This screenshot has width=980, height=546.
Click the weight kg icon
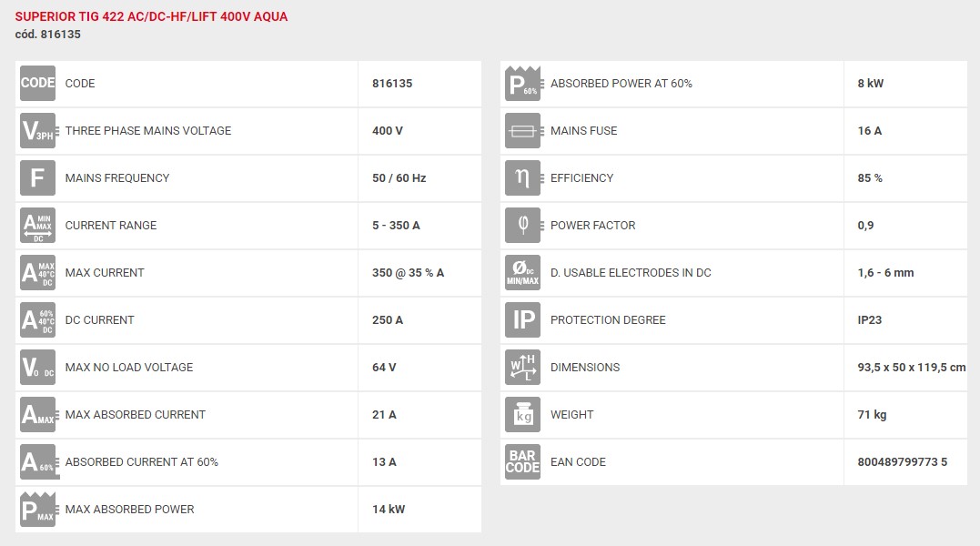point(522,415)
